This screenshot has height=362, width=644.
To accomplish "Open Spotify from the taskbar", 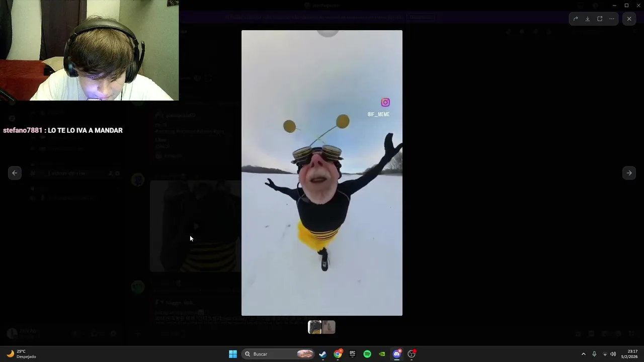I will [x=367, y=354].
